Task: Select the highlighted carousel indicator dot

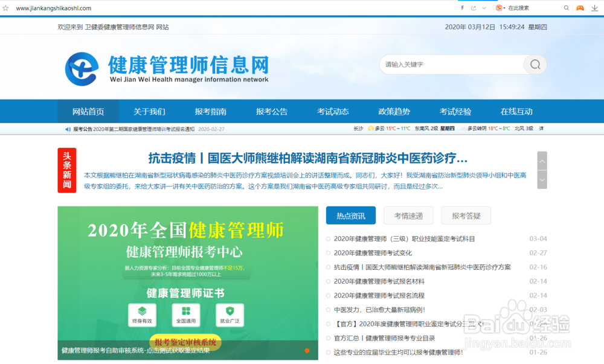Action: pos(307,351)
